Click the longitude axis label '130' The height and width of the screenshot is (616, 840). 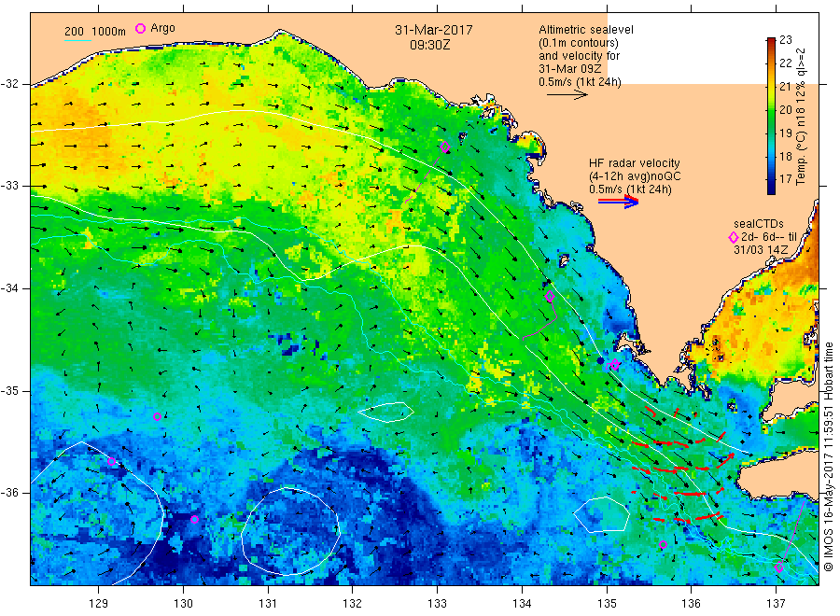click(183, 604)
